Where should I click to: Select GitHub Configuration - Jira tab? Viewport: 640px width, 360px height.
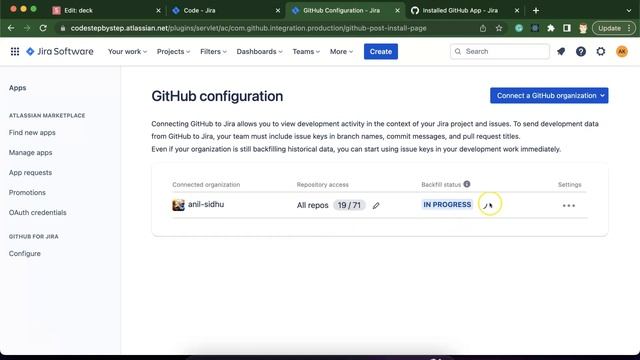[345, 11]
